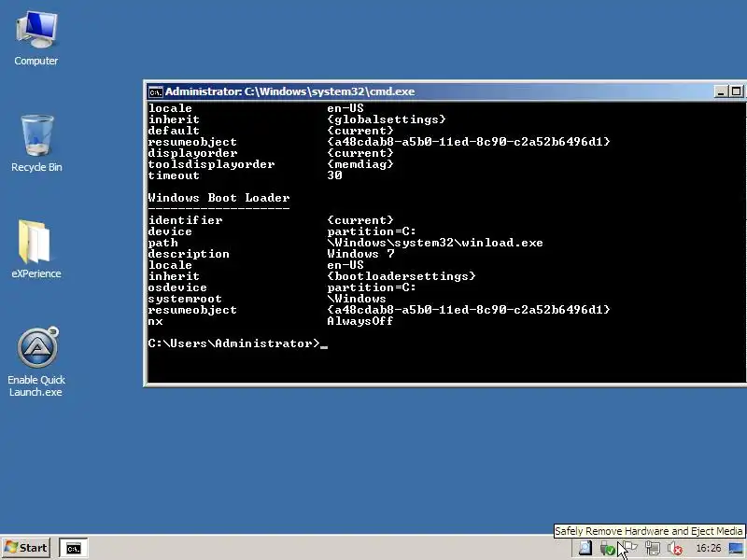This screenshot has height=560, width=747.
Task: Click the 'Windows 7' description value
Action: (360, 254)
